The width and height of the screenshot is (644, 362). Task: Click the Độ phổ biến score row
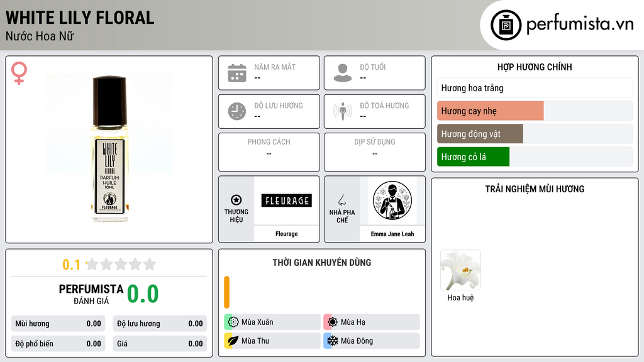tap(58, 344)
